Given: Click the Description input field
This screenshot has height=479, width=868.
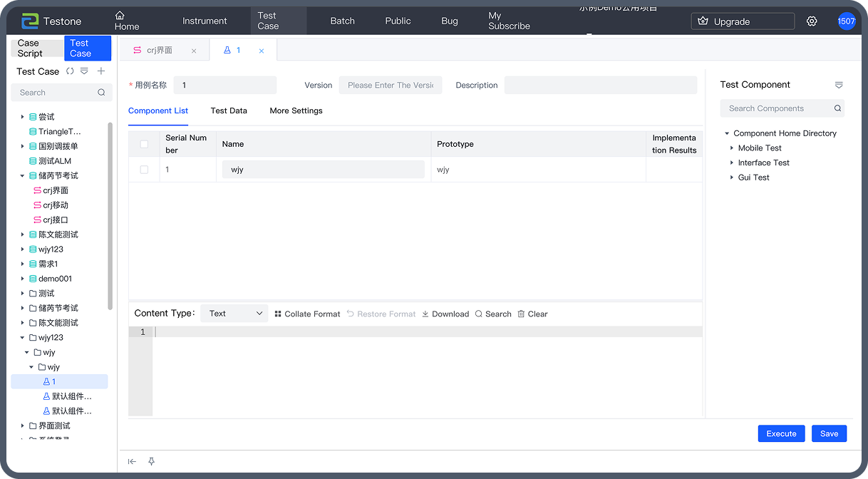Looking at the screenshot, I should click(x=600, y=86).
